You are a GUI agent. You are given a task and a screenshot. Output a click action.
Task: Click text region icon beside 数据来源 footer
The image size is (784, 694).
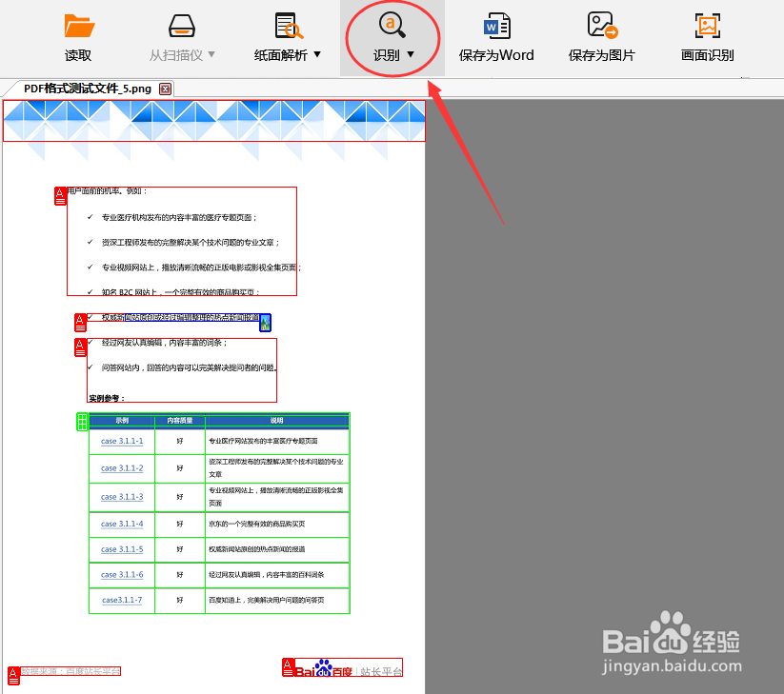[x=13, y=676]
